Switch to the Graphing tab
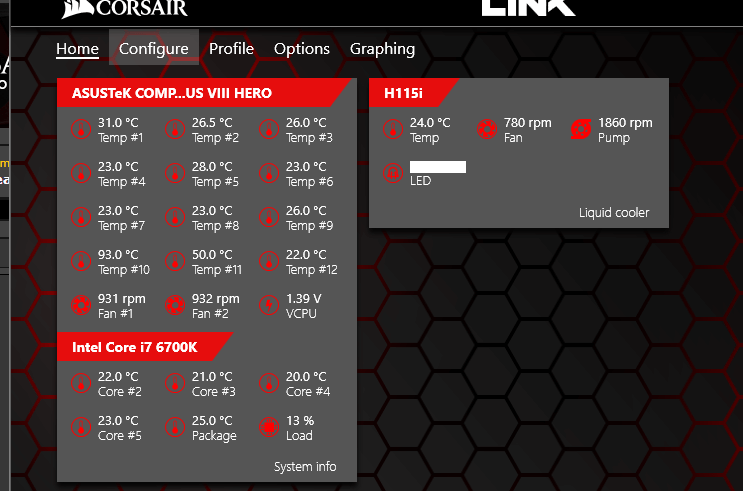Image resolution: width=743 pixels, height=491 pixels. coord(382,49)
